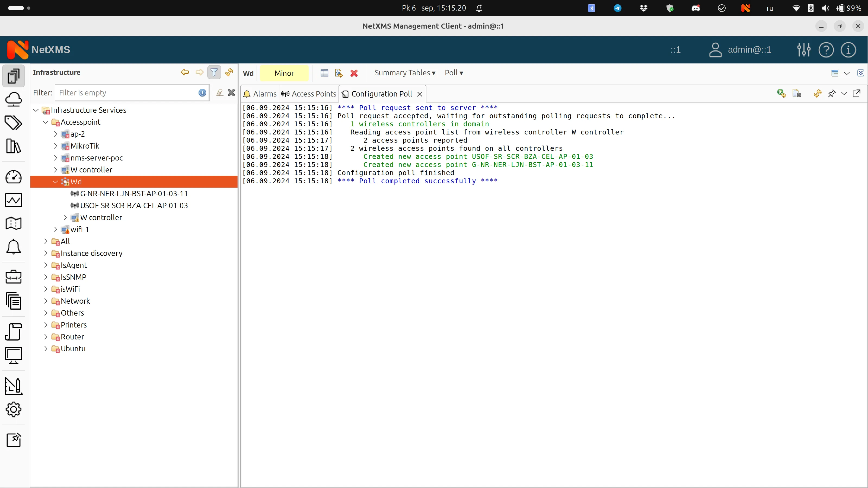Image resolution: width=868 pixels, height=488 pixels.
Task: Clear the filter using the eraser icon
Action: pos(220,93)
